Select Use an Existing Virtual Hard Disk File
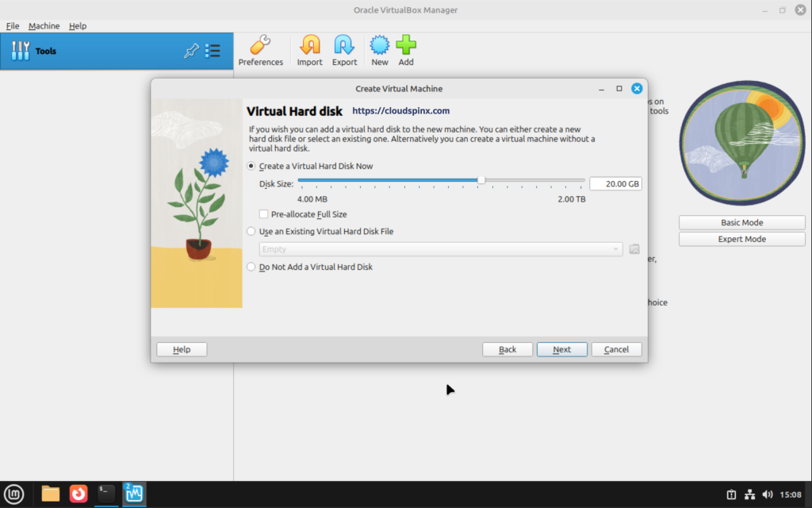 (251, 231)
